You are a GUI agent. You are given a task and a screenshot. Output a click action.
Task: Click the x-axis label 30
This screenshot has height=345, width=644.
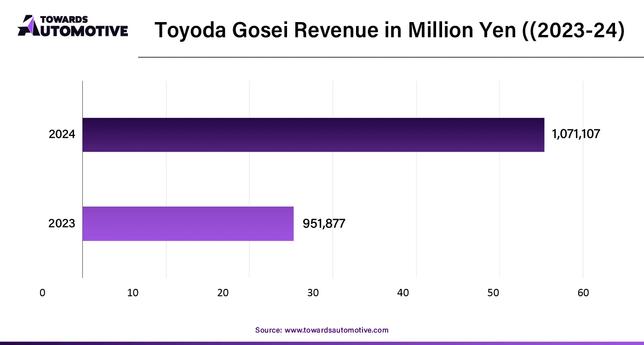[x=313, y=293]
